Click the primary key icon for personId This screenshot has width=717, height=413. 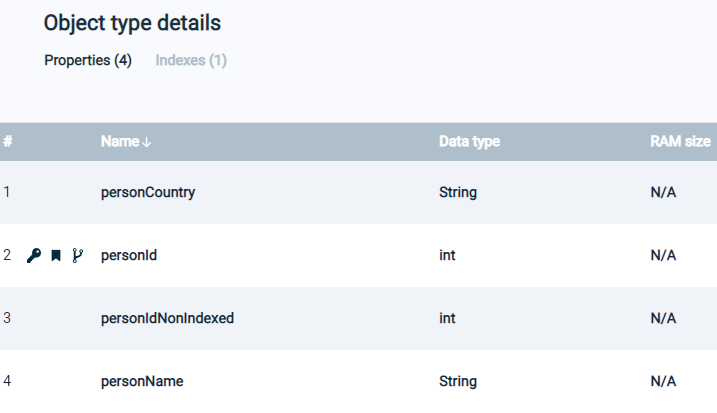34,255
